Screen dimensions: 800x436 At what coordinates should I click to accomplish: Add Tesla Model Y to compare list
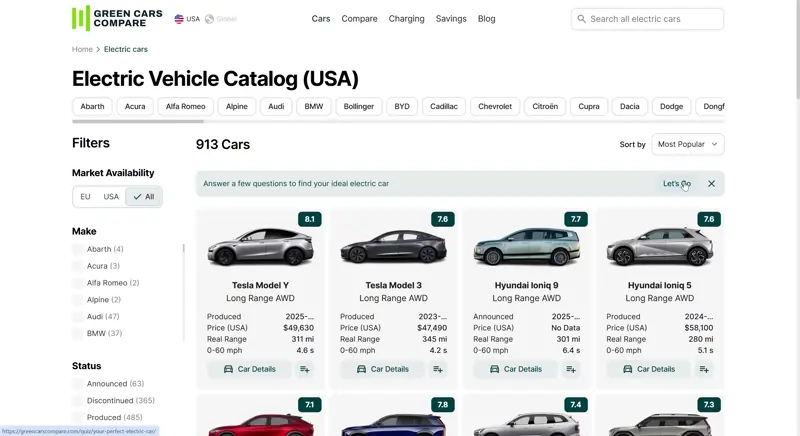coord(305,369)
